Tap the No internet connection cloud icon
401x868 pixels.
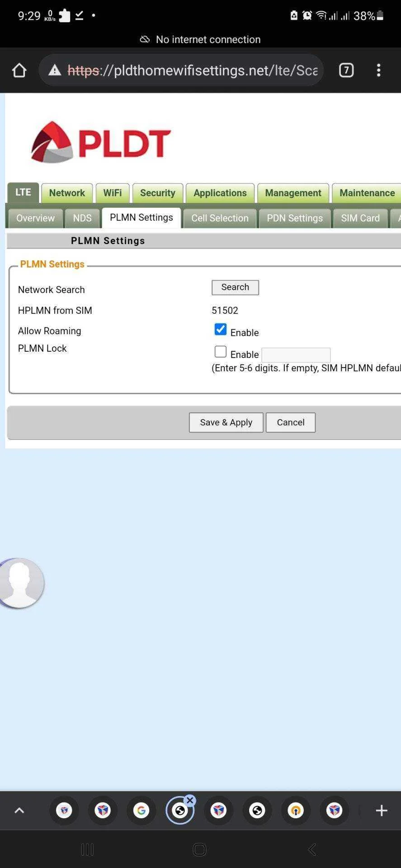coord(145,39)
